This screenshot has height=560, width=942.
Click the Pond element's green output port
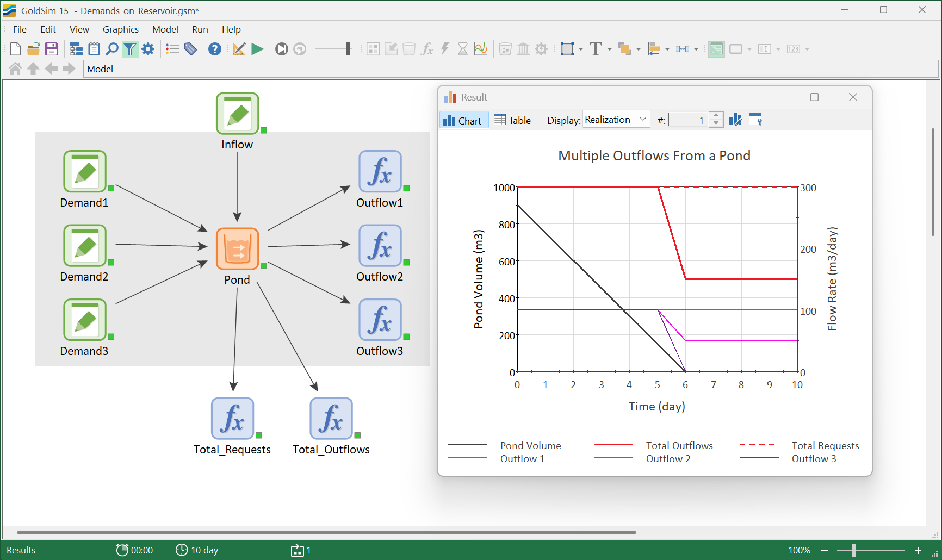[264, 266]
